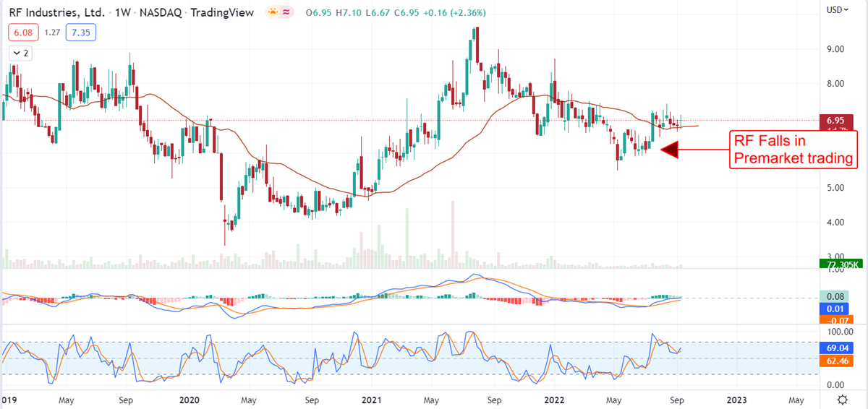Click the 2019 time axis label
This screenshot has height=409, width=868.
7,399
